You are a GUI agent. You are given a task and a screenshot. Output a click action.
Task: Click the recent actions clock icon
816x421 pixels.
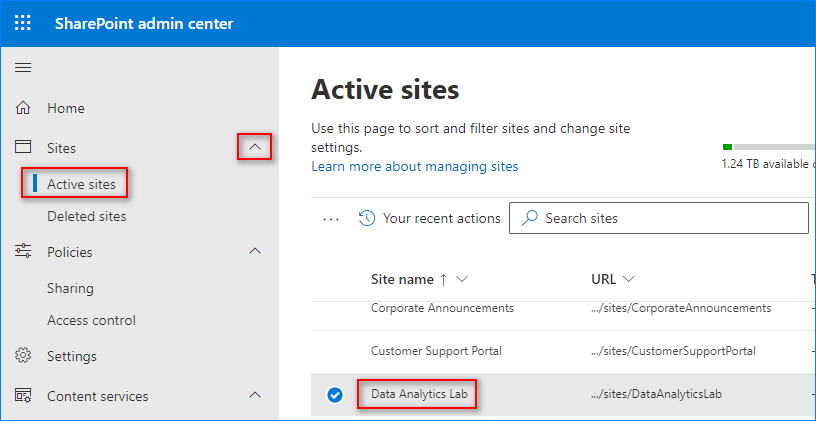367,218
